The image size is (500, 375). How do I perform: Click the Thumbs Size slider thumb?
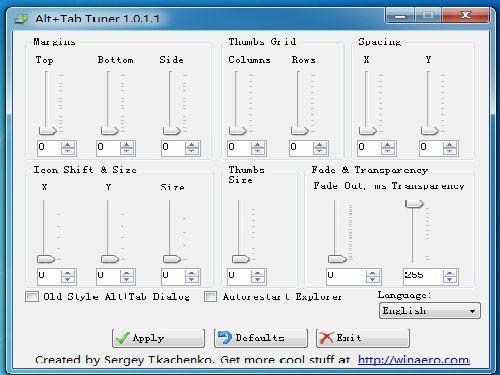[x=241, y=259]
